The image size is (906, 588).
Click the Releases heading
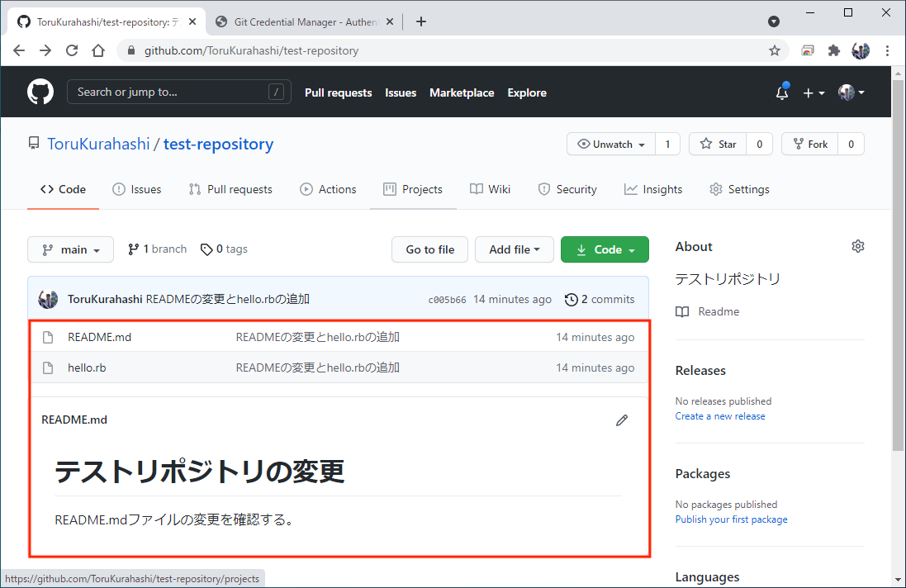[x=700, y=370]
